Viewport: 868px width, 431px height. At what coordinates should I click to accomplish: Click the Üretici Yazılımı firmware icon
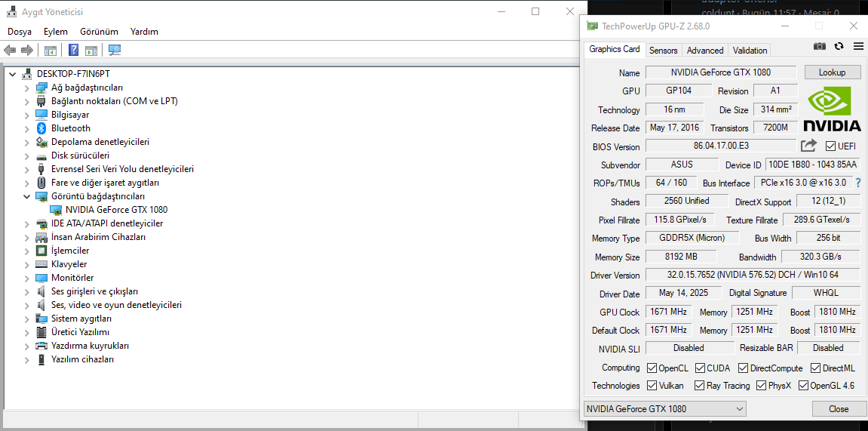41,332
